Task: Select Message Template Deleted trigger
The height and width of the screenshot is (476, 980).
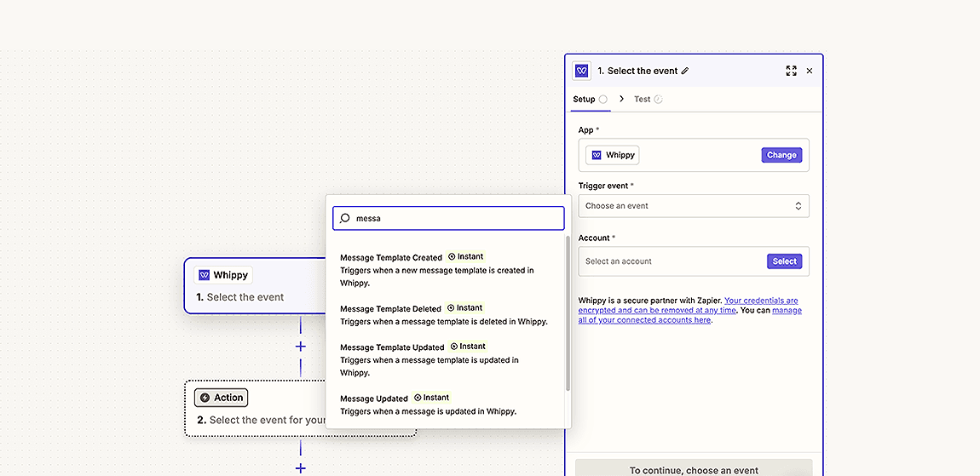Action: point(444,315)
